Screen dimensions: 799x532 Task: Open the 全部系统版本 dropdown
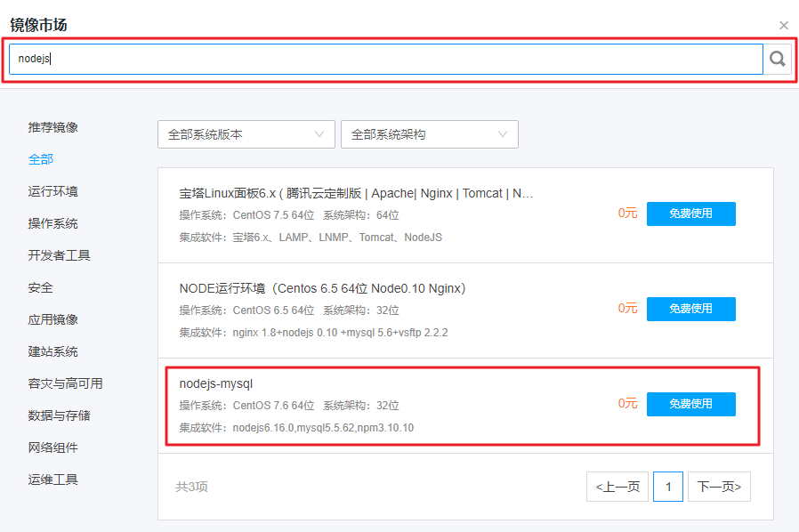point(246,134)
